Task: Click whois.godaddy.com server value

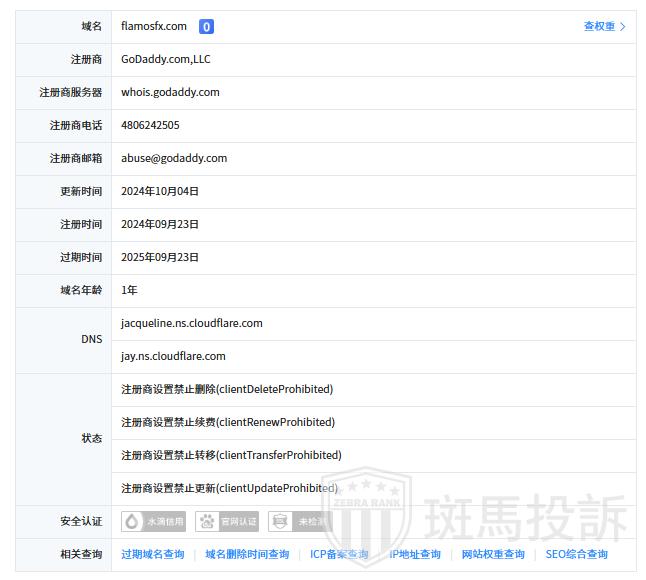Action: [170, 93]
